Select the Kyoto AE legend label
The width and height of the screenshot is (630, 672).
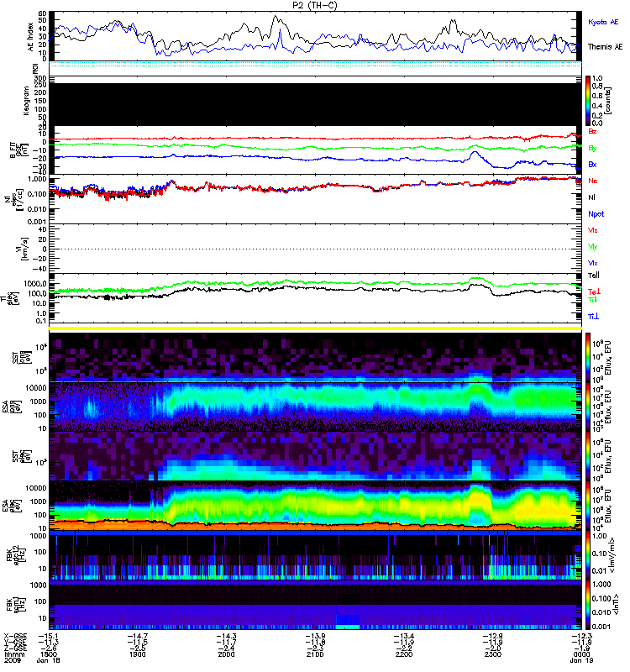tap(603, 23)
